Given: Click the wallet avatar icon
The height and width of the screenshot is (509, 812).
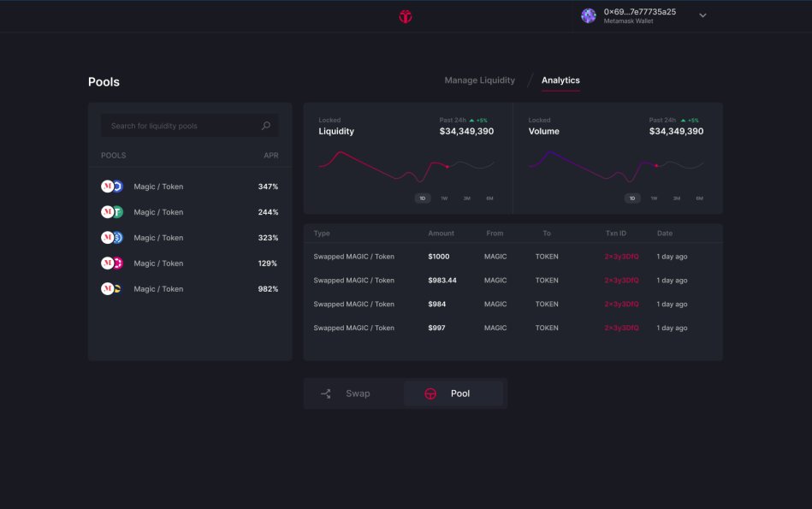Looking at the screenshot, I should 589,15.
